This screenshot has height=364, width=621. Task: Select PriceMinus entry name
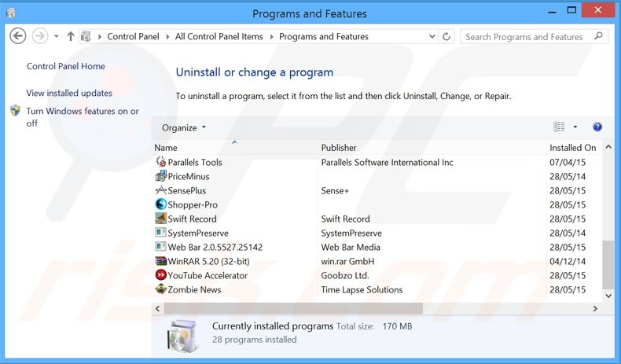(x=189, y=177)
